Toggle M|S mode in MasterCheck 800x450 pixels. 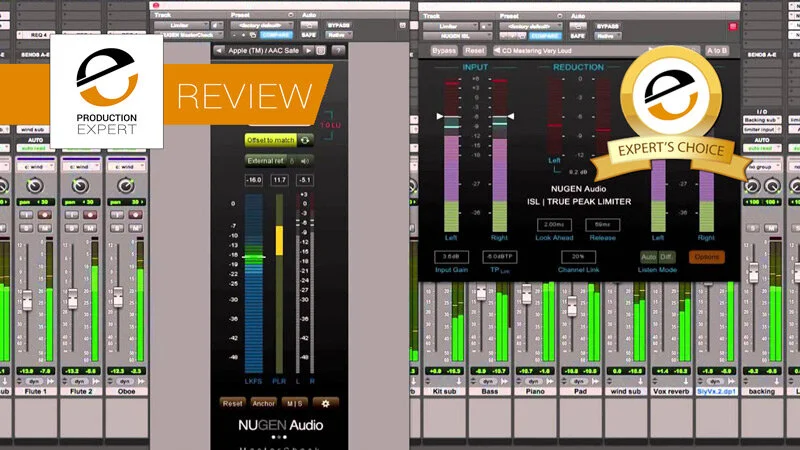point(294,404)
